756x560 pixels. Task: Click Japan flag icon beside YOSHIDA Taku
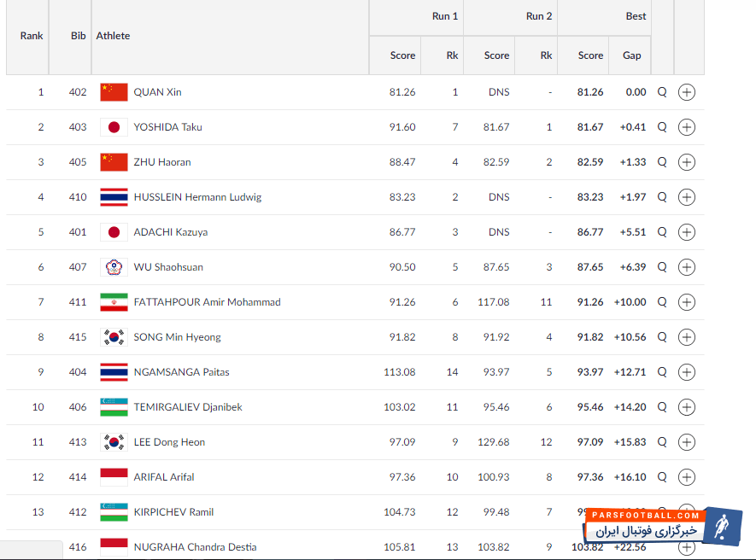tap(114, 127)
